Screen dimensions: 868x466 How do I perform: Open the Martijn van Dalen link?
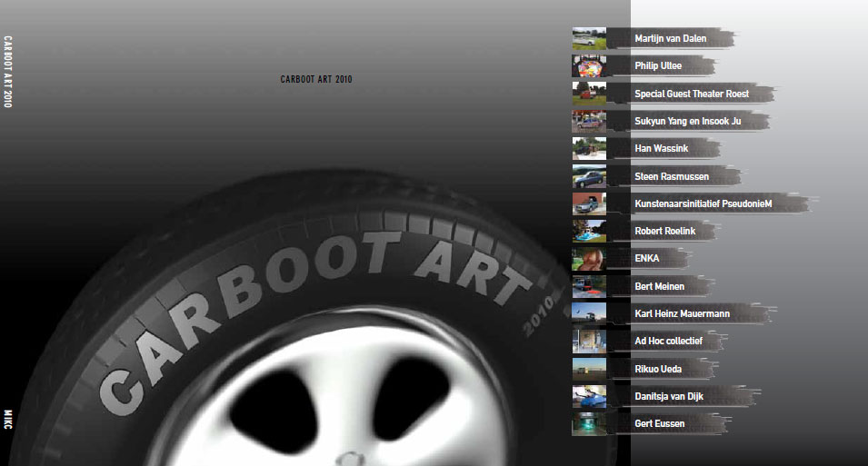point(670,39)
